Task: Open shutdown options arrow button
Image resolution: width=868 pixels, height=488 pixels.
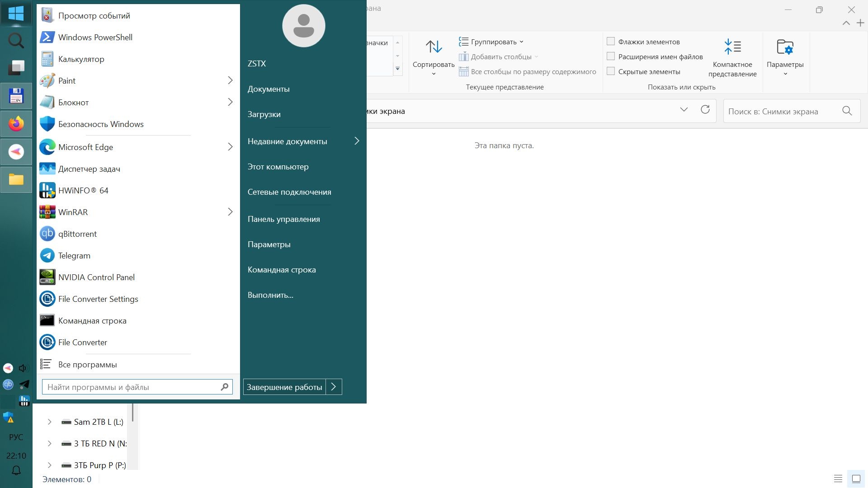Action: (334, 387)
